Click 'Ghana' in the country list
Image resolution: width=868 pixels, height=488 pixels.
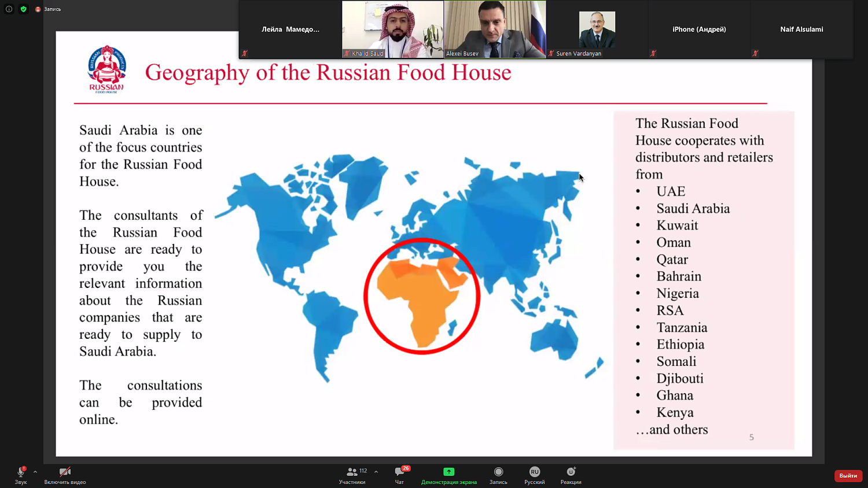point(675,395)
